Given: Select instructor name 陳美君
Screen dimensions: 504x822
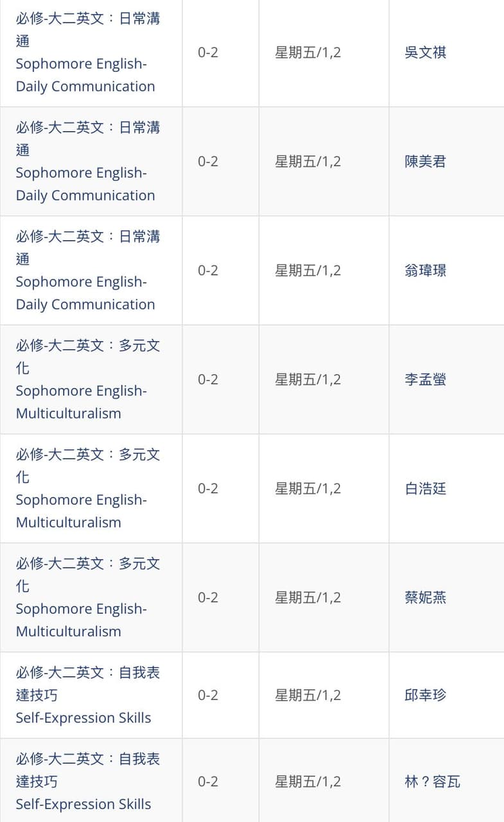Looking at the screenshot, I should pyautogui.click(x=425, y=162).
